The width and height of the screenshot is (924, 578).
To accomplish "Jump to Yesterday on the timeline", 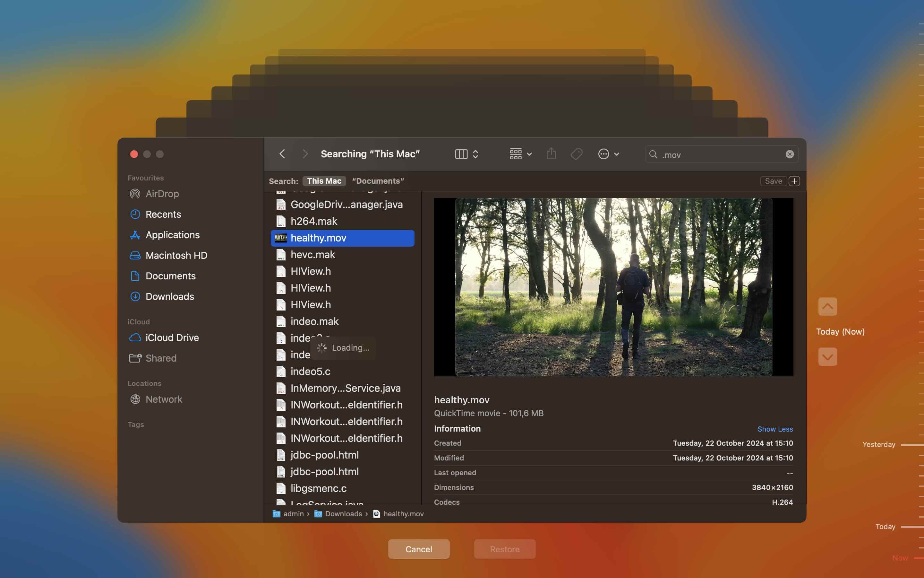I will 878,445.
